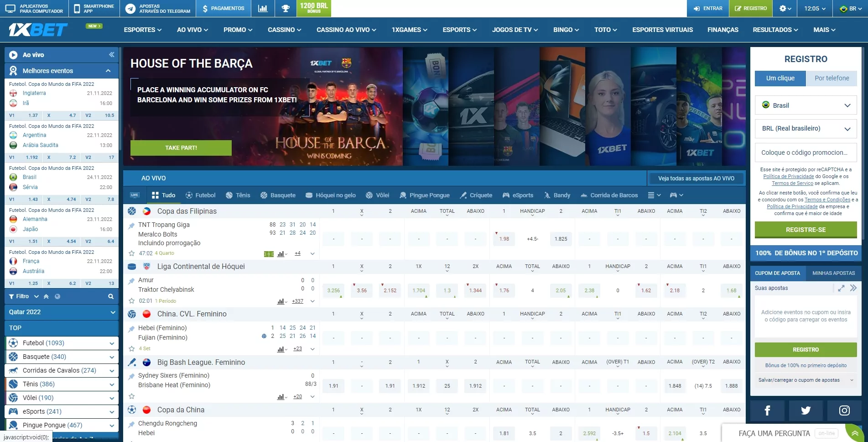This screenshot has height=442, width=868.
Task: Click the promo code input field
Action: click(806, 153)
